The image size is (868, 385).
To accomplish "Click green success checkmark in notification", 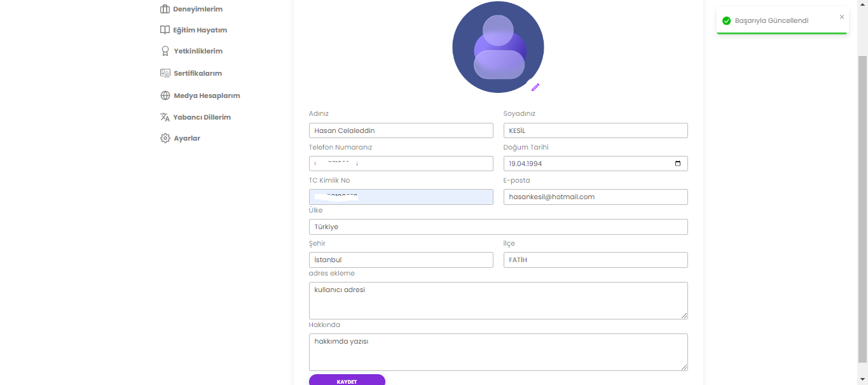I will coord(727,21).
